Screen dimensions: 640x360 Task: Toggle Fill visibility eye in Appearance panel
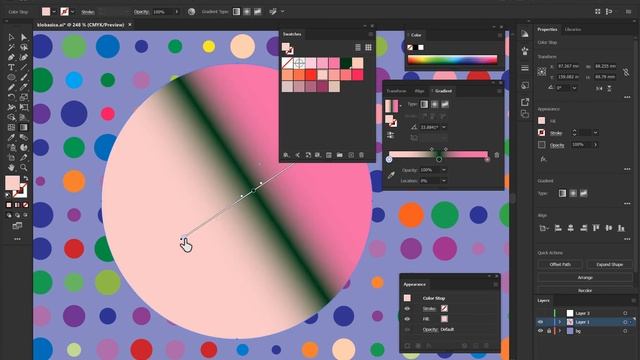click(407, 319)
